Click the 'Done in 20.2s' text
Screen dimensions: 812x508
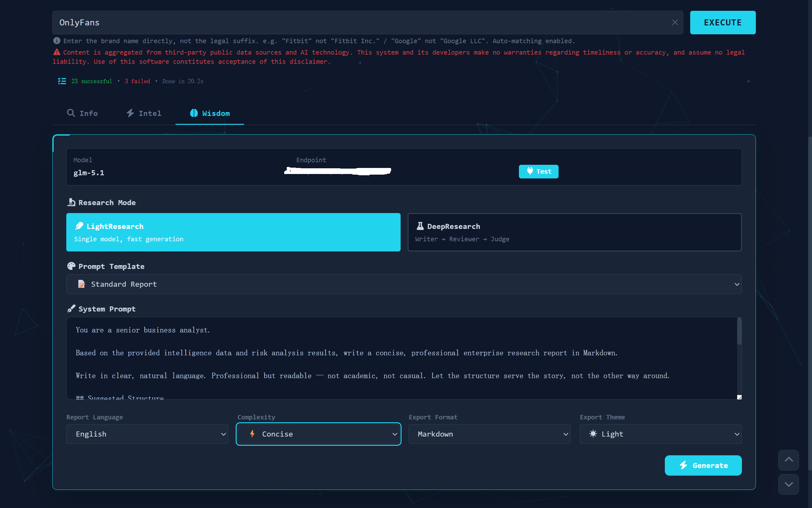point(183,81)
